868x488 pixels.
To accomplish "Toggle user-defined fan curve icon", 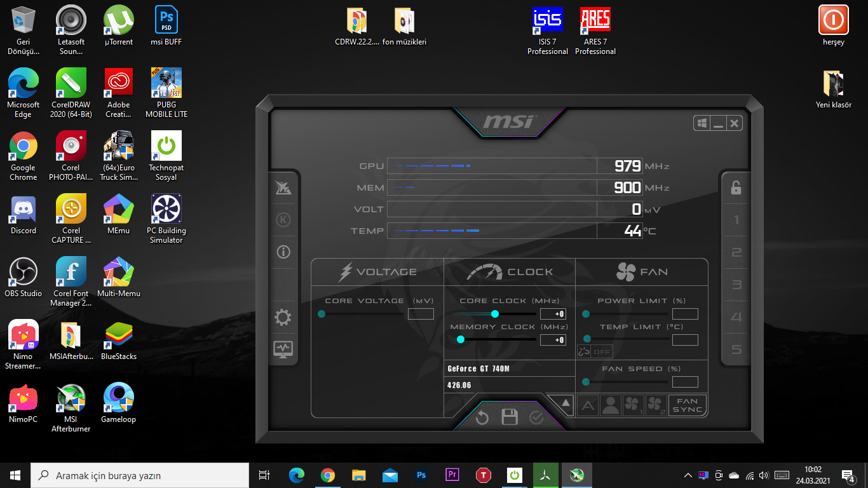I will [x=611, y=405].
